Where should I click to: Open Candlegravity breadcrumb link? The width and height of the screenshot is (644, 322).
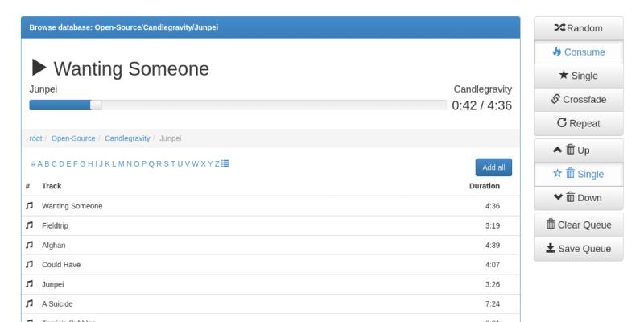(127, 138)
